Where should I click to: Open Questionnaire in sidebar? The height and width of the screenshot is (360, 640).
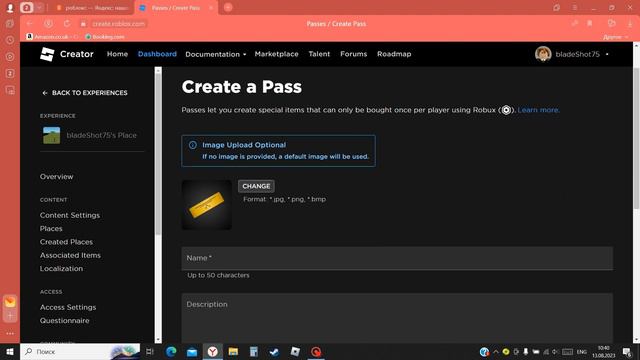tap(64, 321)
